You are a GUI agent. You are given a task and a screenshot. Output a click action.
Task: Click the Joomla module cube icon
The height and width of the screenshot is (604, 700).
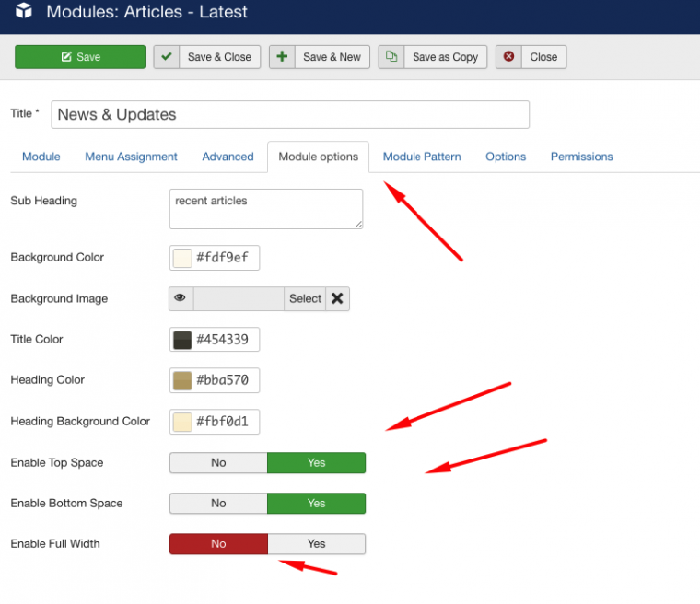tap(24, 13)
